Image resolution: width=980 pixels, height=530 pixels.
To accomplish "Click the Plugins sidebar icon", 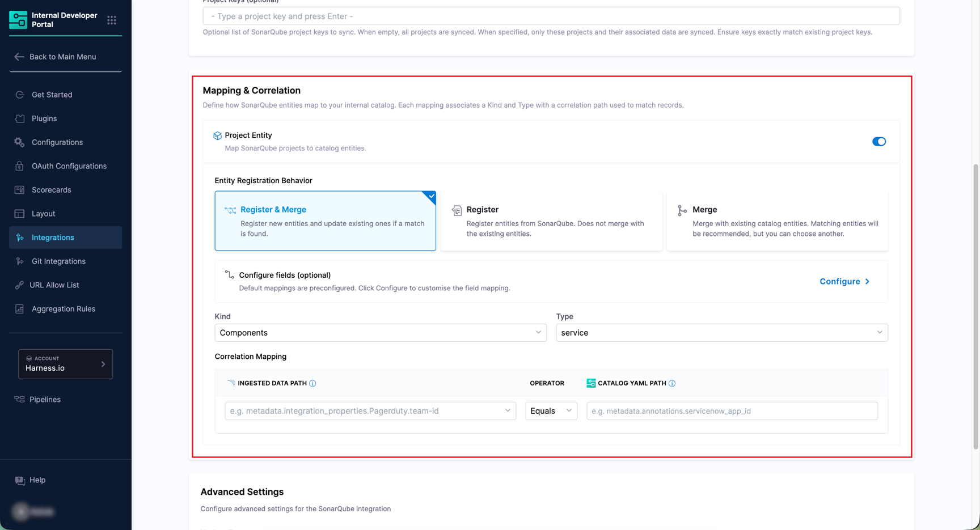I will [20, 118].
